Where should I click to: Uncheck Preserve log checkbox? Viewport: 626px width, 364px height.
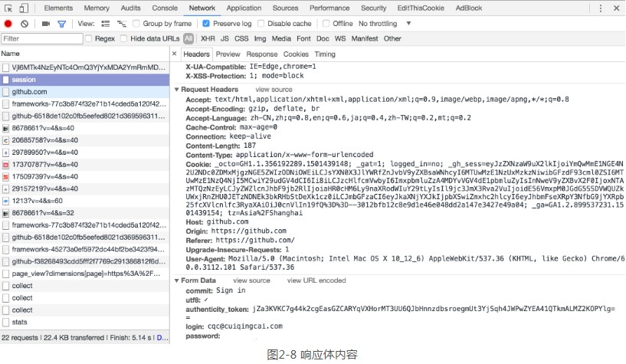pyautogui.click(x=206, y=24)
